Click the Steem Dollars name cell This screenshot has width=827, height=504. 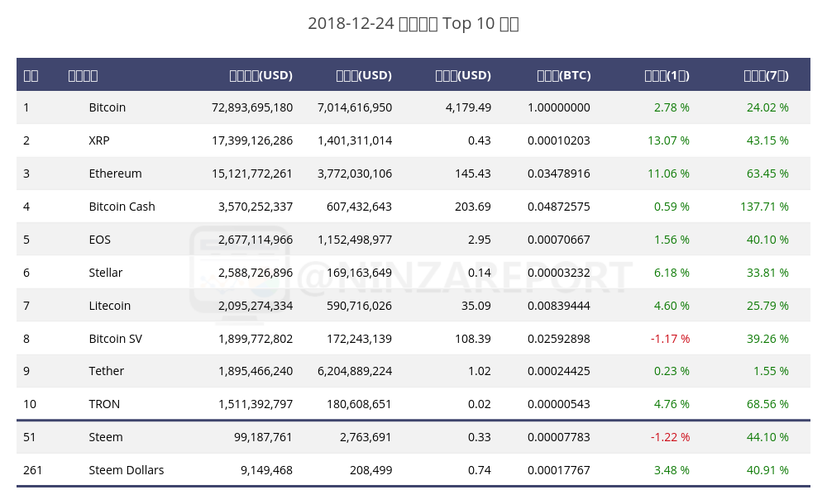click(126, 470)
